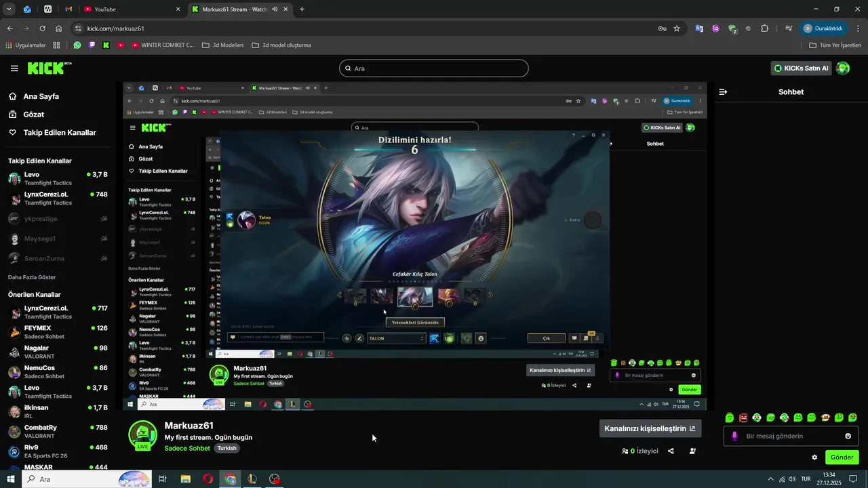Open the emoji picker in chat input
868x488 pixels.
click(x=848, y=436)
